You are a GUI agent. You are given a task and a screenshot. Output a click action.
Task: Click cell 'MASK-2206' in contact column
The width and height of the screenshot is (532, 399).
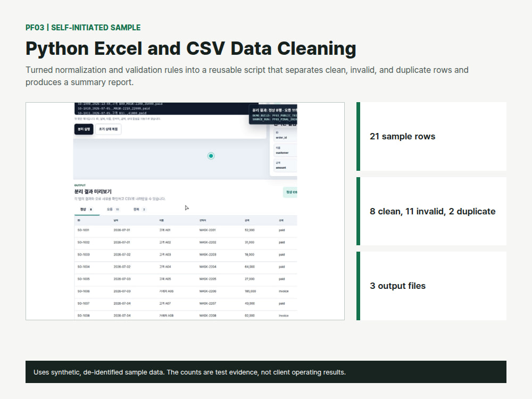(207, 291)
